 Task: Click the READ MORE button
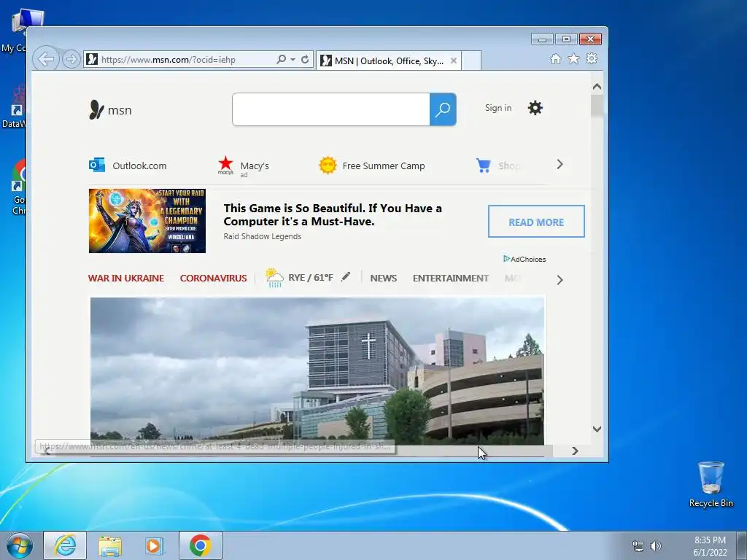[536, 222]
